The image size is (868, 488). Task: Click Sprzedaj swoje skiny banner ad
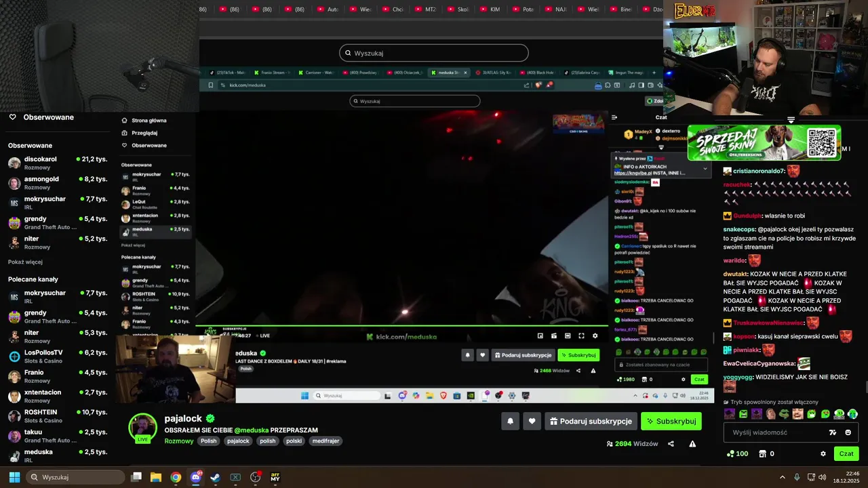(x=764, y=143)
